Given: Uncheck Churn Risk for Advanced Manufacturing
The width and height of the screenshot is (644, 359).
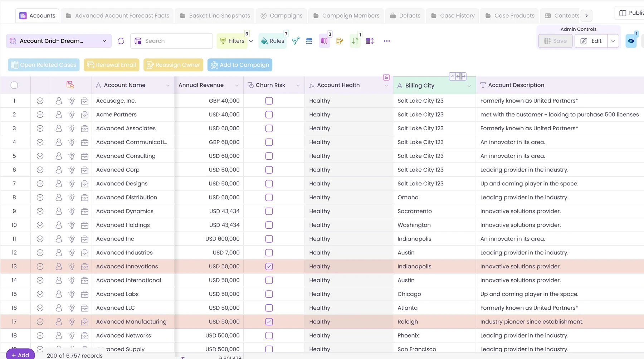Looking at the screenshot, I should 269,322.
